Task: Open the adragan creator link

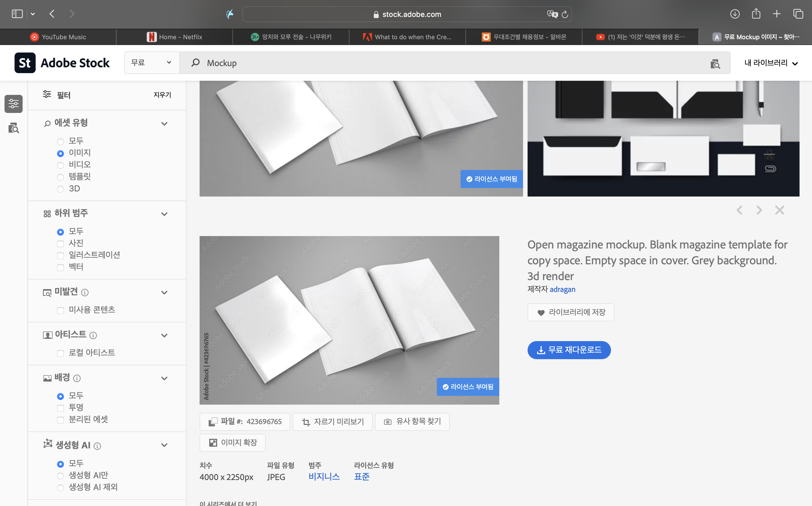Action: [x=562, y=289]
